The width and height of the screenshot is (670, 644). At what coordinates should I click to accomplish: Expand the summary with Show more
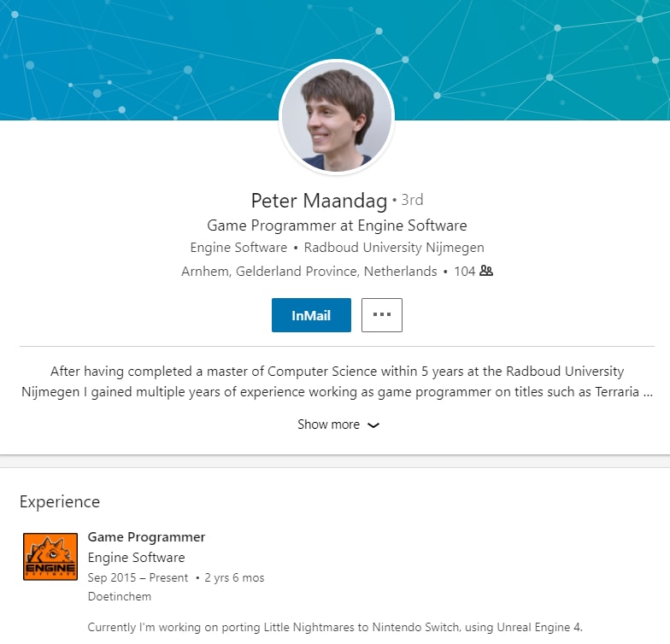pos(329,424)
